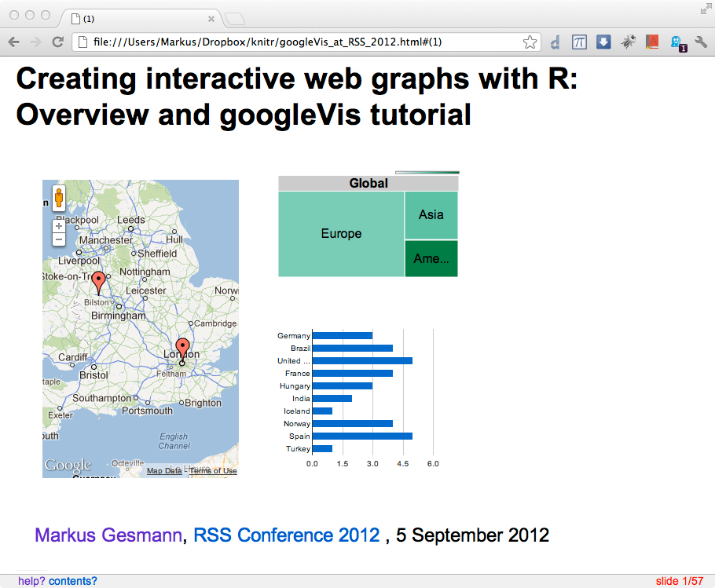
Task: Click the Brazil bar in chart
Action: pyautogui.click(x=353, y=348)
